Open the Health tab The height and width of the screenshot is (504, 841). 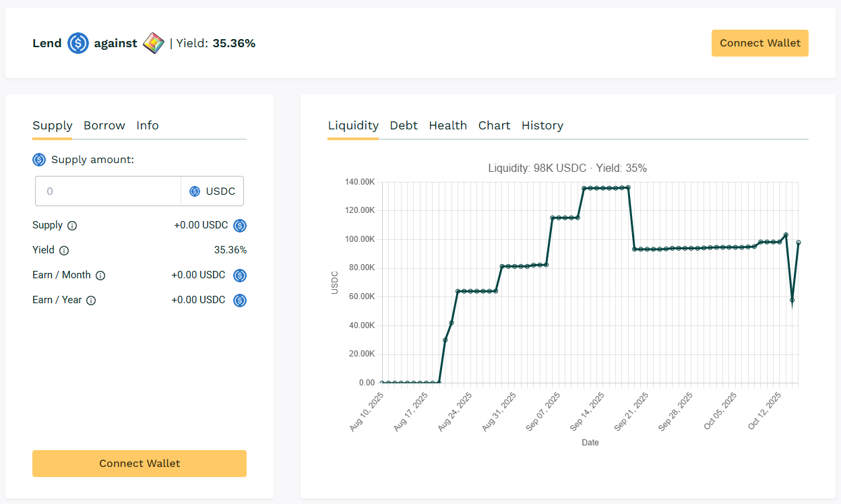pyautogui.click(x=448, y=125)
